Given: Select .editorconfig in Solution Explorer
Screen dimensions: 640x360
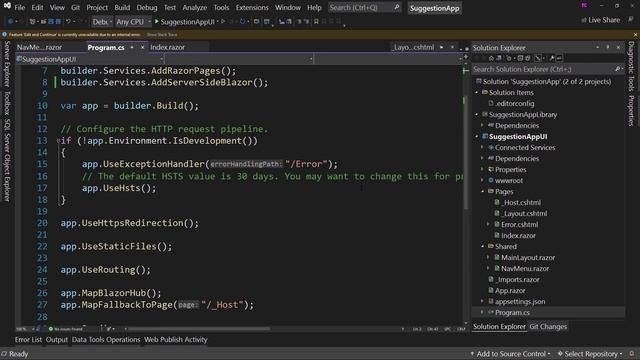Looking at the screenshot, I should pyautogui.click(x=514, y=104).
